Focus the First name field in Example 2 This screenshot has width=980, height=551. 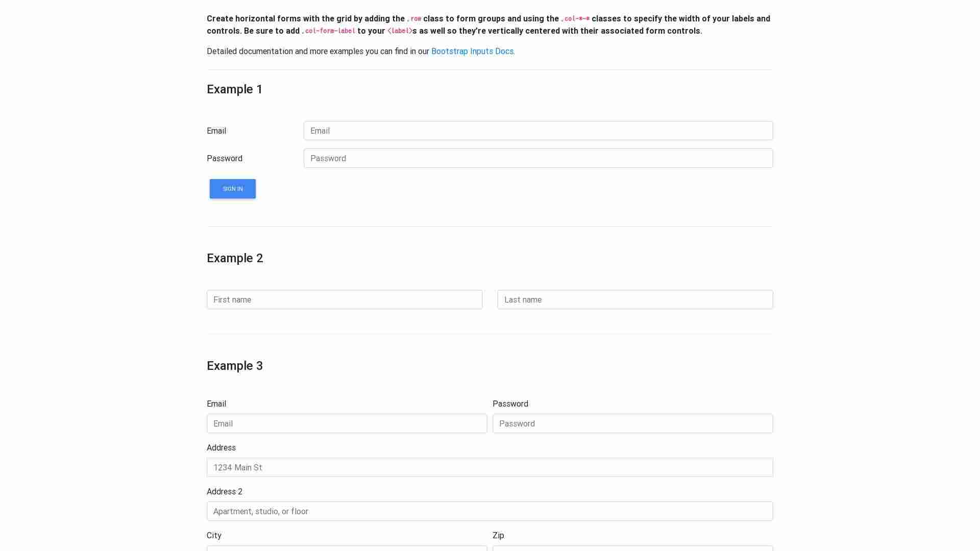pyautogui.click(x=344, y=299)
